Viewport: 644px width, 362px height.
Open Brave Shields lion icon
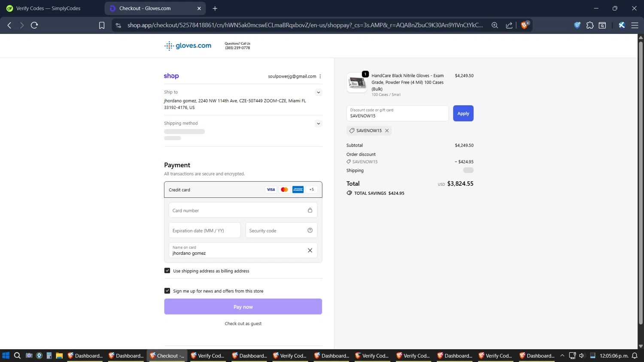click(x=525, y=25)
